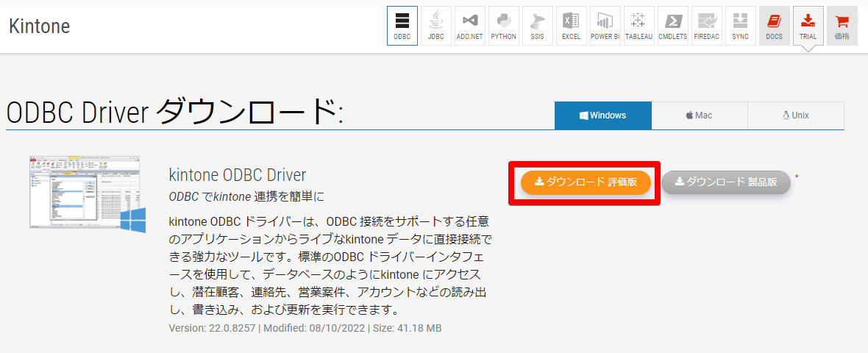Open the Docs book icon

[774, 26]
